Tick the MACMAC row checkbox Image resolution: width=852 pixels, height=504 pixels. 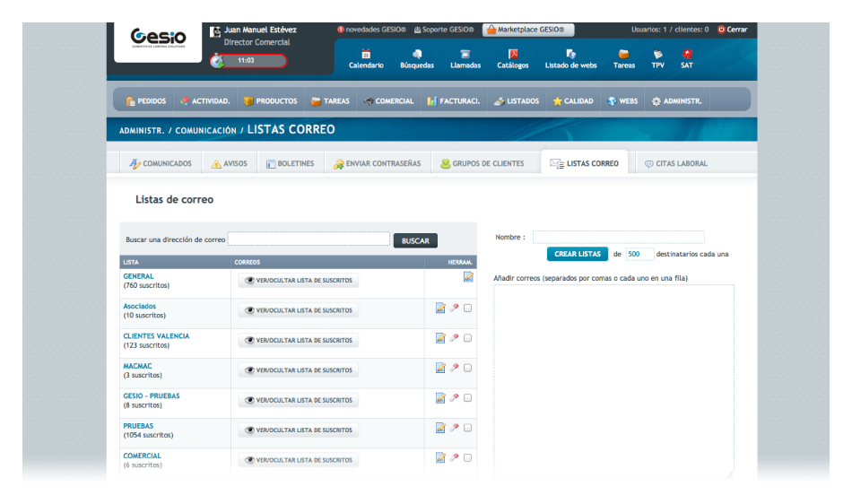click(467, 368)
